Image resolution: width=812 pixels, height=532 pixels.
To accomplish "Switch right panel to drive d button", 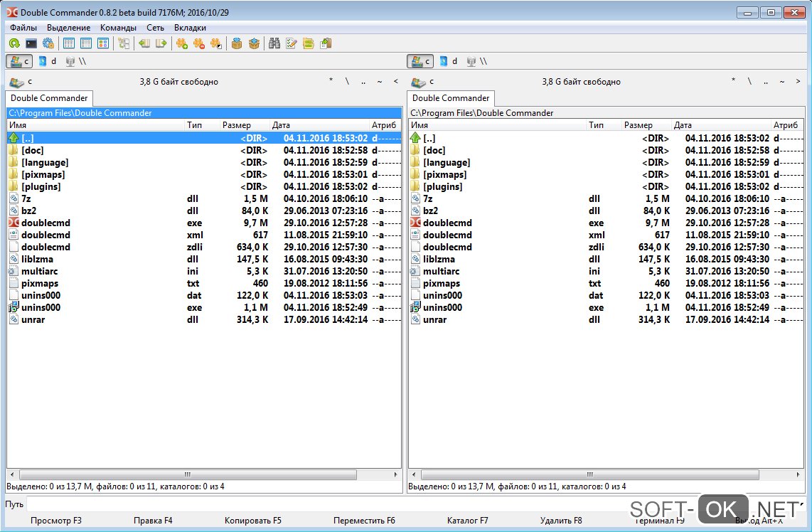I will pyautogui.click(x=449, y=61).
